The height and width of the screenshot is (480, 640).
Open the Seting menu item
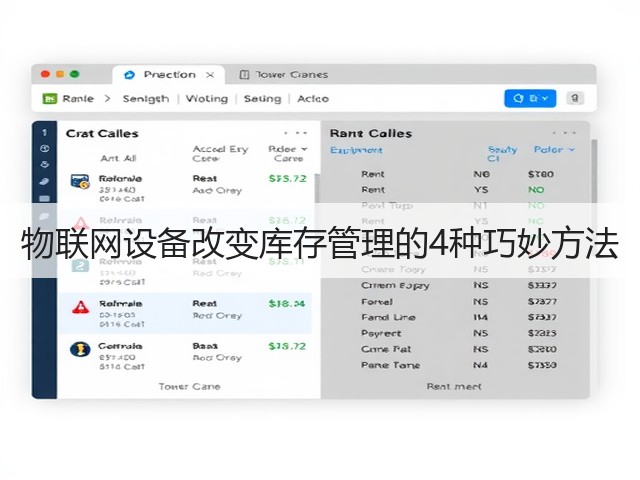(x=262, y=99)
